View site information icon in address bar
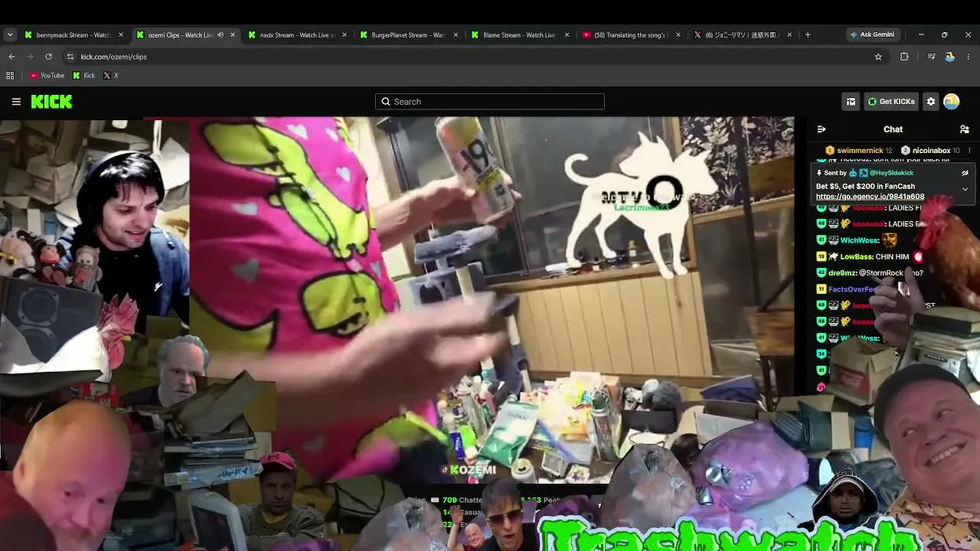The image size is (980, 551). (x=70, y=57)
